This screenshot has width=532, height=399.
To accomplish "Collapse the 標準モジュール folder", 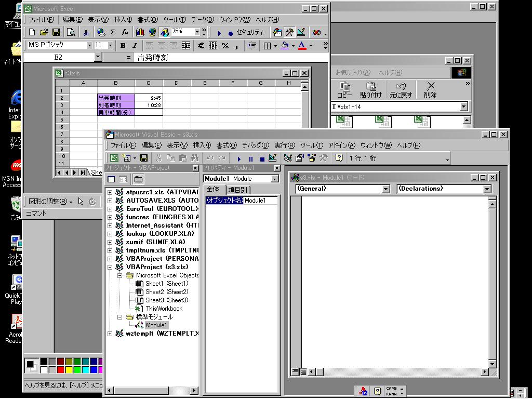I will 119,317.
